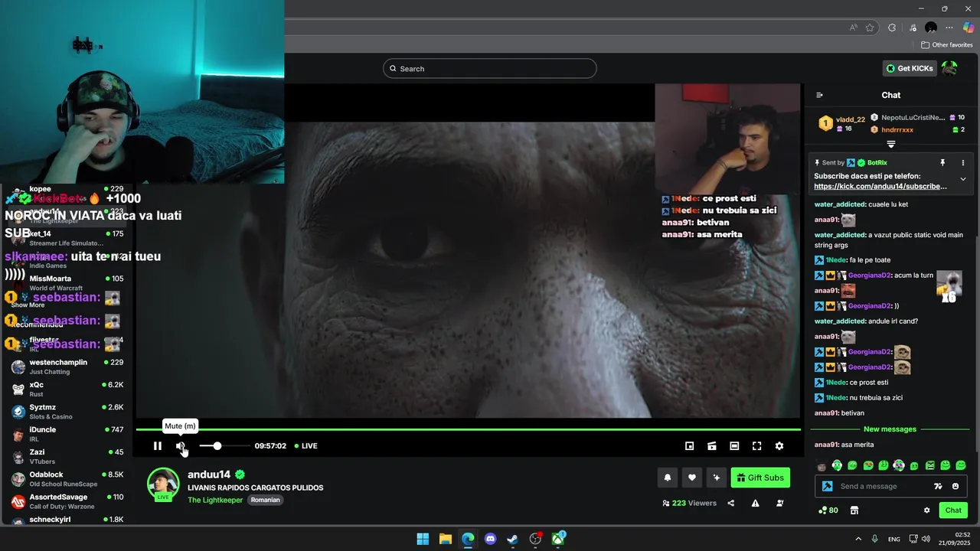Open the kick.com/anduu14/subscribe link

[880, 187]
